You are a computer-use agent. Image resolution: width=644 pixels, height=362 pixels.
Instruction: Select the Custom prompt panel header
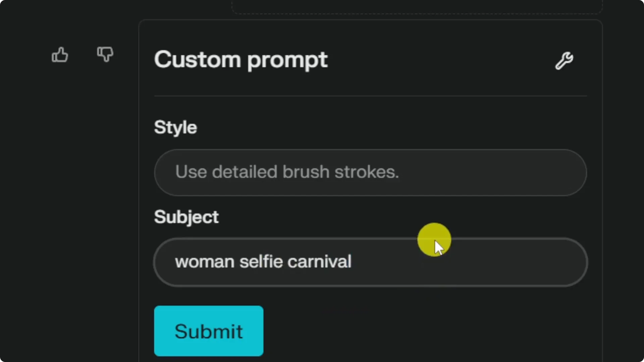[x=241, y=60]
